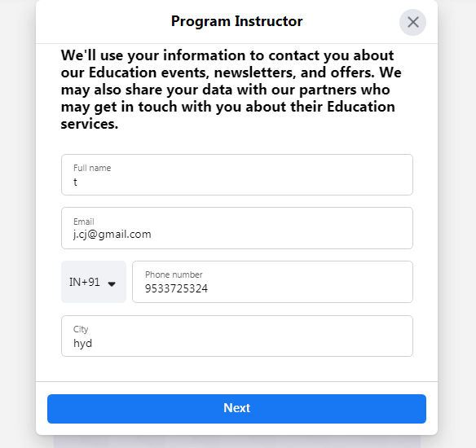Place cursor in 'hyd' city text
Viewport: 476px width, 448px height.
coord(82,344)
